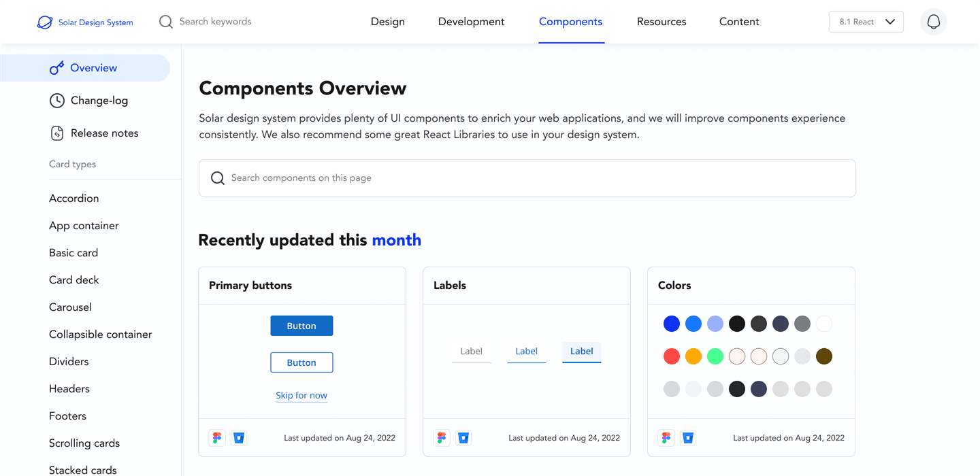The image size is (980, 476).
Task: Open Figma icon on Primary buttons card
Action: (x=217, y=438)
